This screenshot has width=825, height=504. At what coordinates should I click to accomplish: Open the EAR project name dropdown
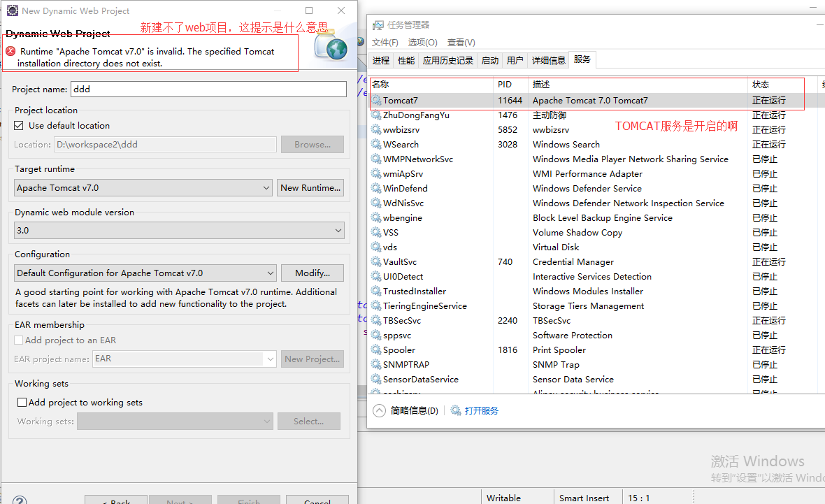(185, 359)
